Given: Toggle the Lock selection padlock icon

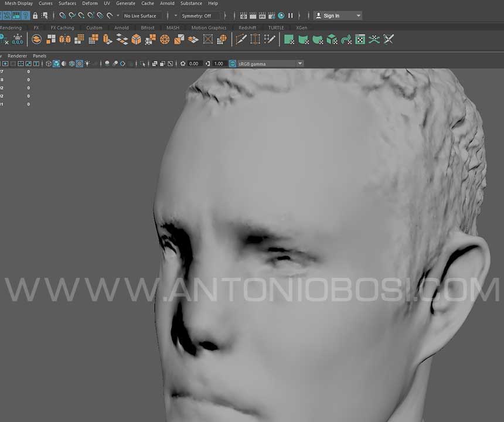Looking at the screenshot, I should 35,15.
